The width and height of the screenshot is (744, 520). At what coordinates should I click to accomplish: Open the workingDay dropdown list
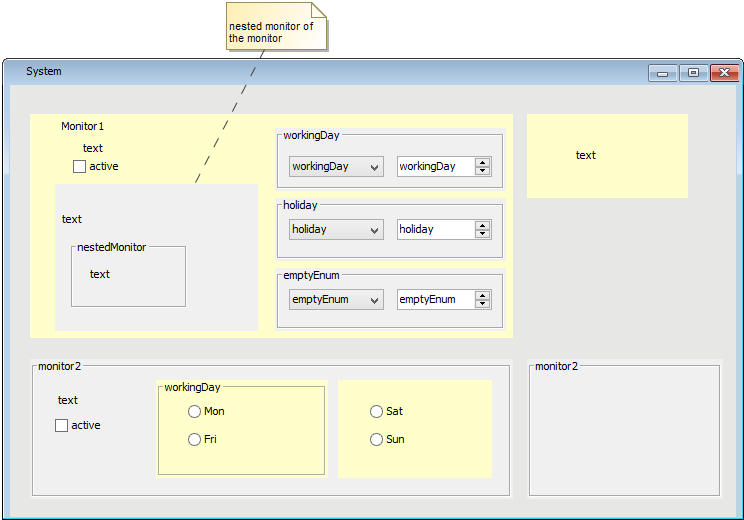click(336, 167)
